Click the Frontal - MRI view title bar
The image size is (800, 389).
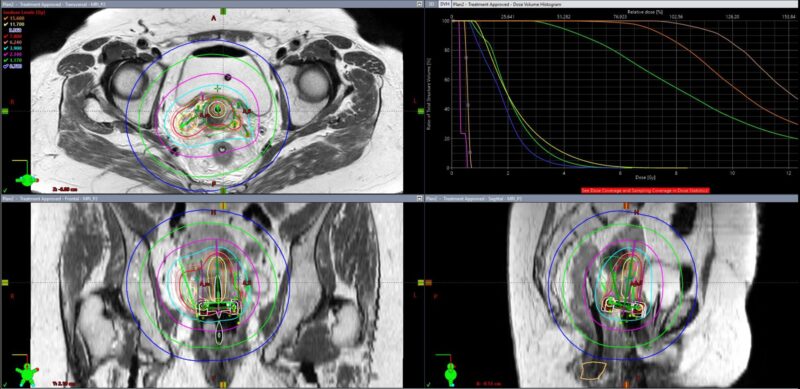(x=212, y=198)
